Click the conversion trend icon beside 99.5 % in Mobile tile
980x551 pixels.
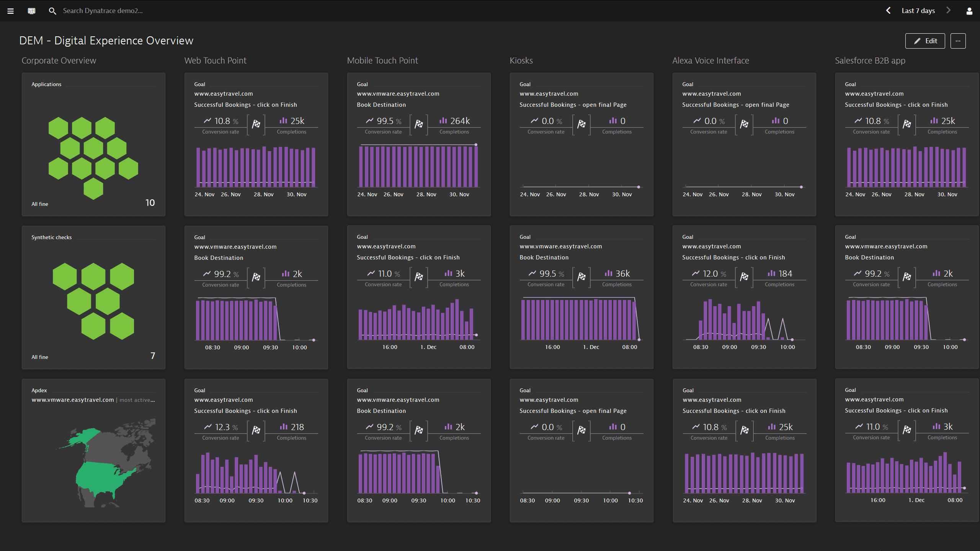point(369,121)
